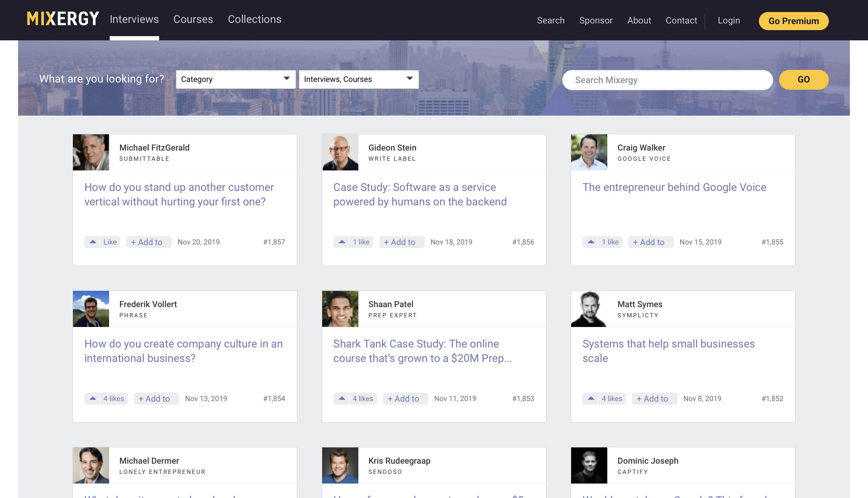The image size is (868, 498).
Task: Click Add to on interview #1,854
Action: (x=156, y=399)
